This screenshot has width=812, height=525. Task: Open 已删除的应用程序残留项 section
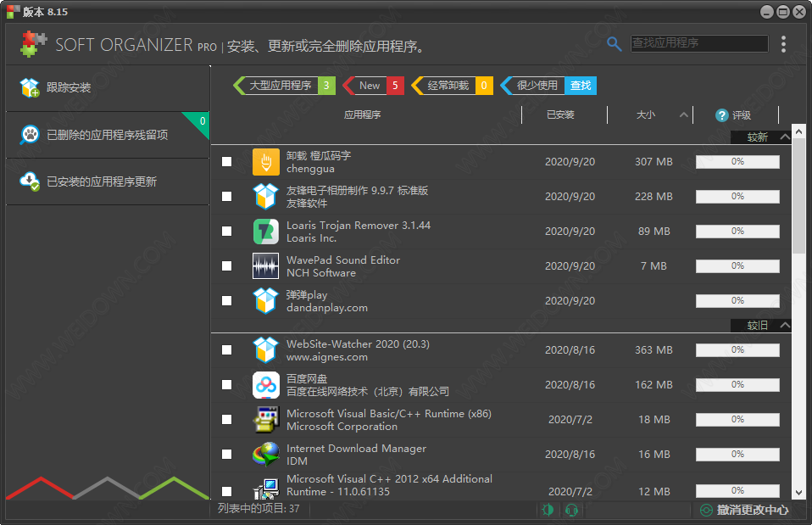[x=108, y=135]
